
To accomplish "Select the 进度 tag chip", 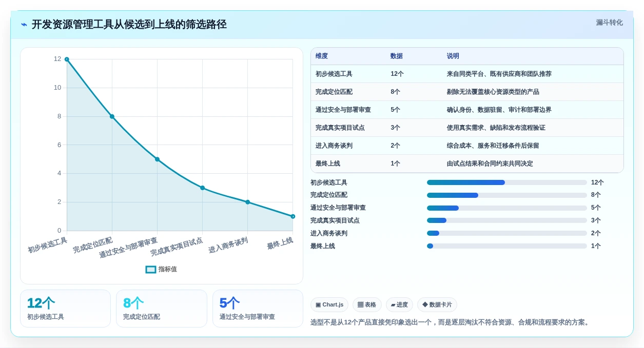I will 399,304.
